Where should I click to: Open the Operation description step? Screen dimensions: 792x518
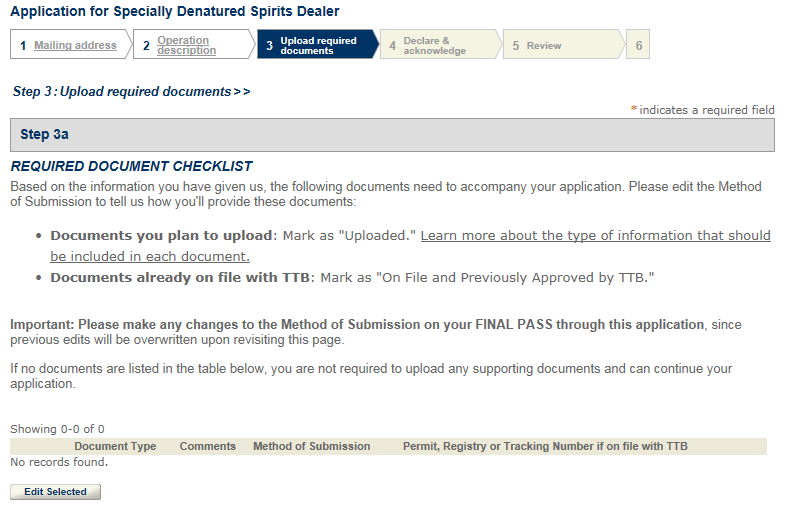(186, 45)
